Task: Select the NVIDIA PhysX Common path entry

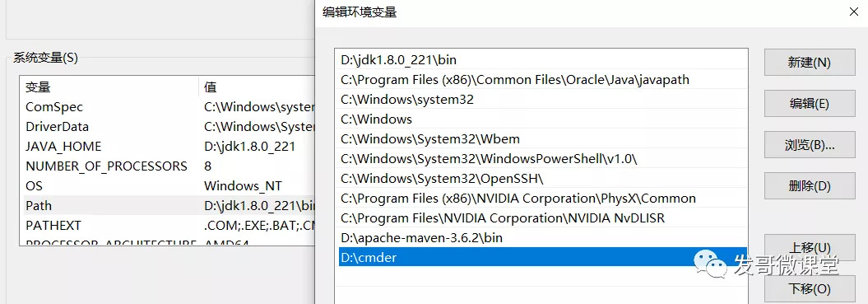Action: tap(542, 198)
